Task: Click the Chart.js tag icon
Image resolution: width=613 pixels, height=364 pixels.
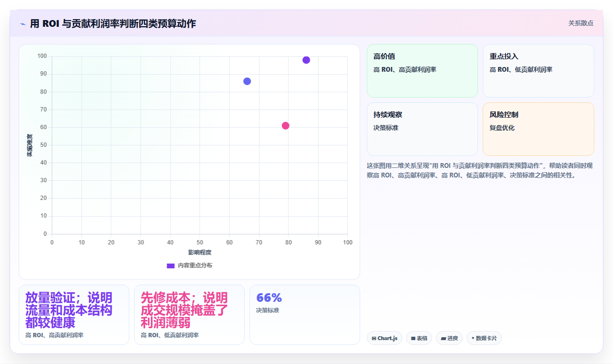Action: click(x=374, y=339)
